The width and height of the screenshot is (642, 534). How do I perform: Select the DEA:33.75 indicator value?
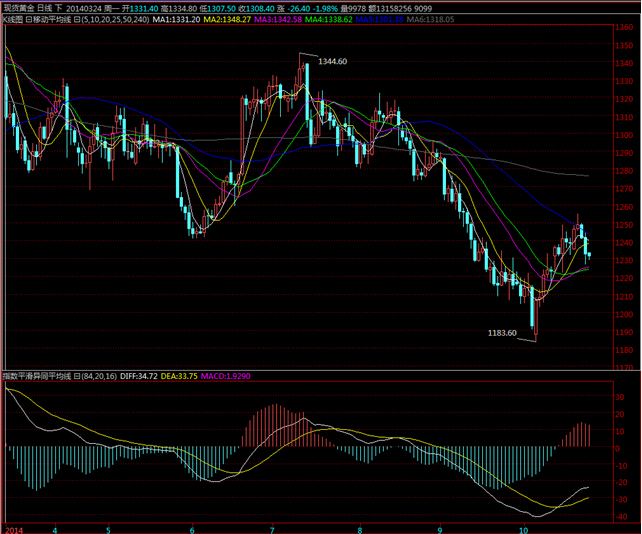click(182, 375)
